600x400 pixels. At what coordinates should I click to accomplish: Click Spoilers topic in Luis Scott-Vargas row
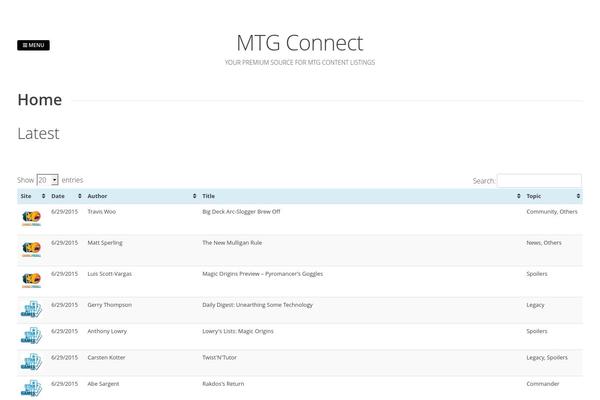point(537,274)
